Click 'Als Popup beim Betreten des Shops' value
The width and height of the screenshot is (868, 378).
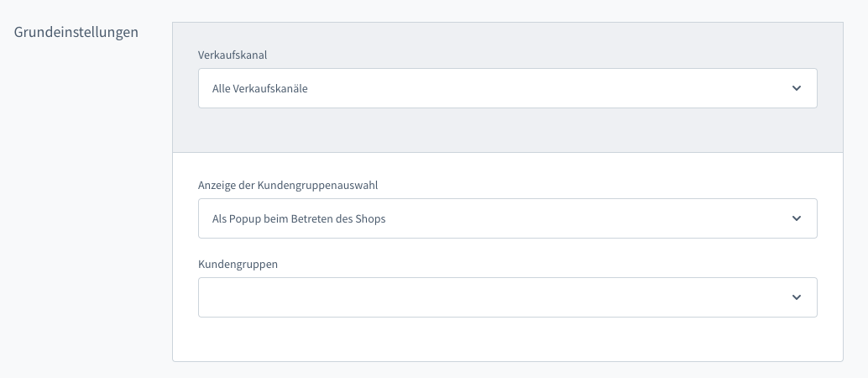(299, 218)
